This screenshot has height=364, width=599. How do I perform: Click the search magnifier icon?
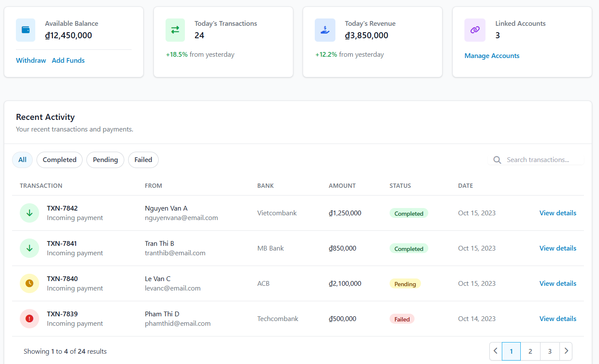click(x=497, y=159)
